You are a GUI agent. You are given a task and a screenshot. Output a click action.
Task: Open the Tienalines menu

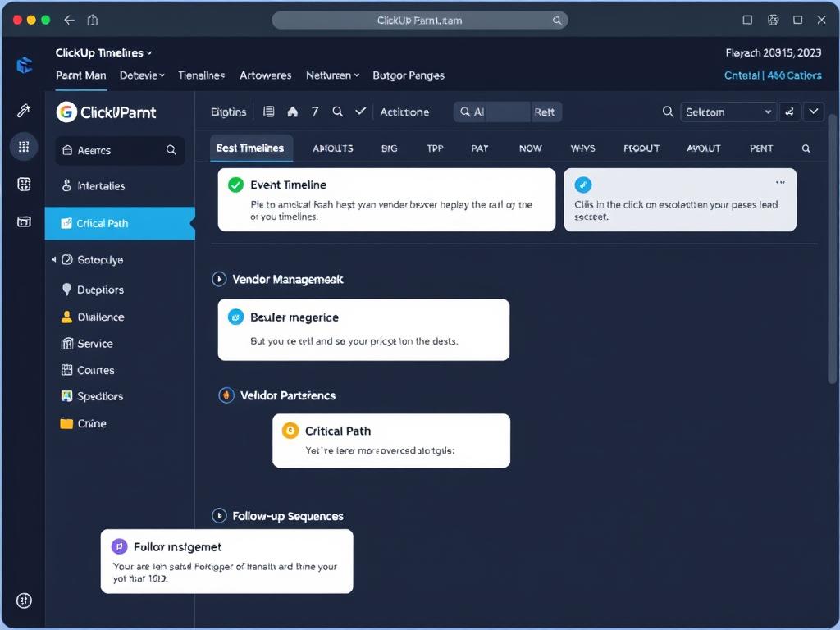pyautogui.click(x=201, y=75)
